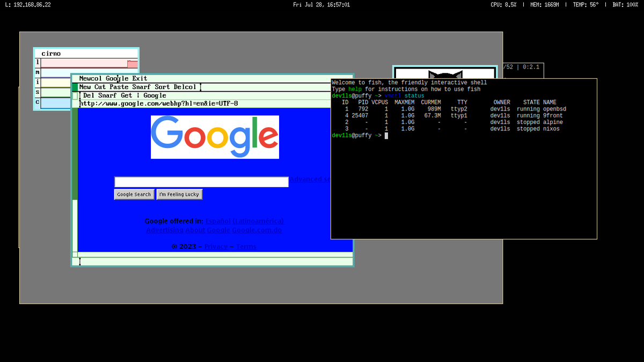Open the About Google link
Viewport: 644px width, 362px height.
pyautogui.click(x=208, y=230)
